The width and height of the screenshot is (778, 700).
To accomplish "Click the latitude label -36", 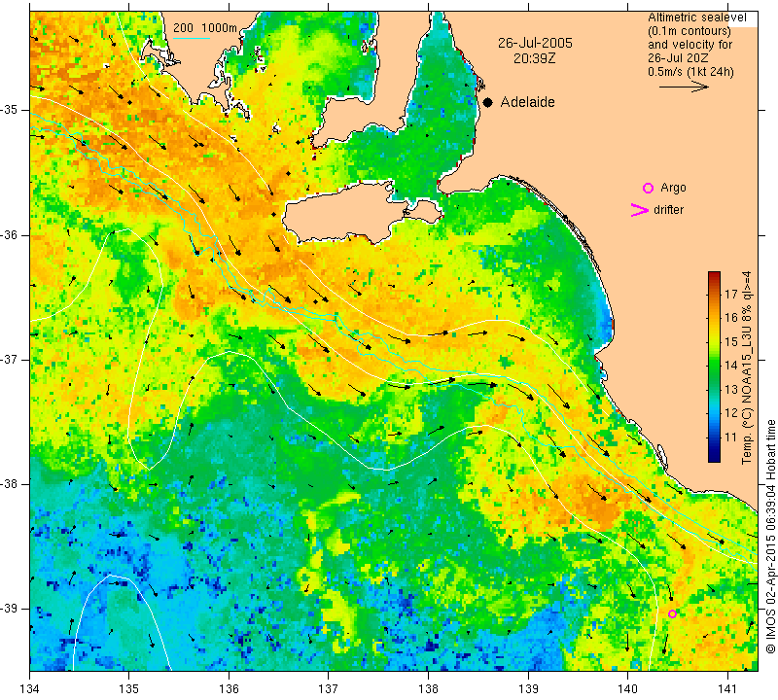I will click(x=9, y=234).
